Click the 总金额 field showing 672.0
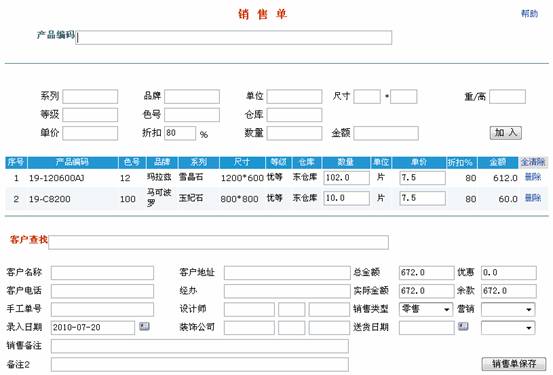Viewport: 553px width, 375px height. (427, 273)
